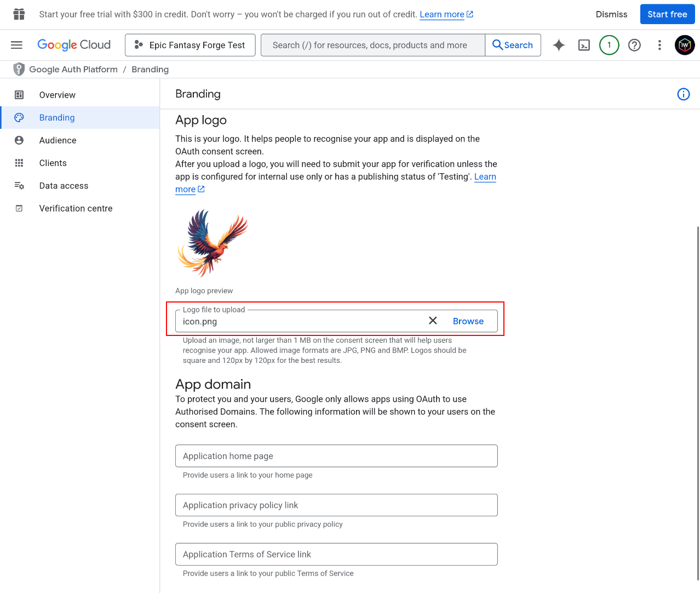Open the Epic Fantasy Forge Test project selector

pyautogui.click(x=190, y=45)
